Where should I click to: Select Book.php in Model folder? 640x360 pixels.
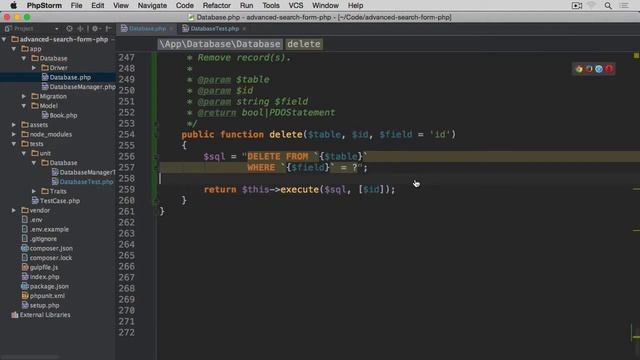pos(63,115)
